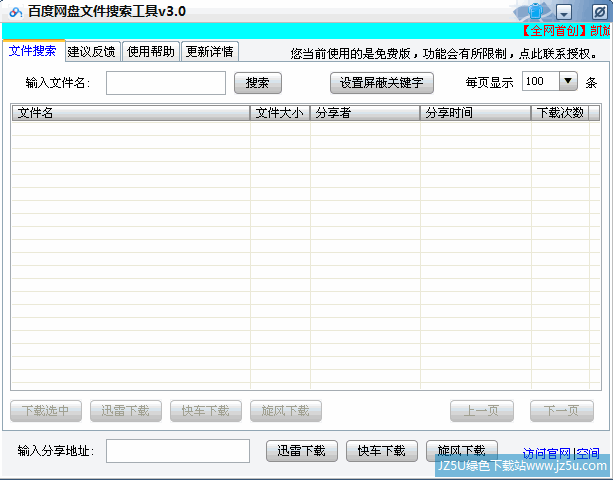Click 旋风下载 button beside share address
The height and width of the screenshot is (480, 613).
click(462, 451)
